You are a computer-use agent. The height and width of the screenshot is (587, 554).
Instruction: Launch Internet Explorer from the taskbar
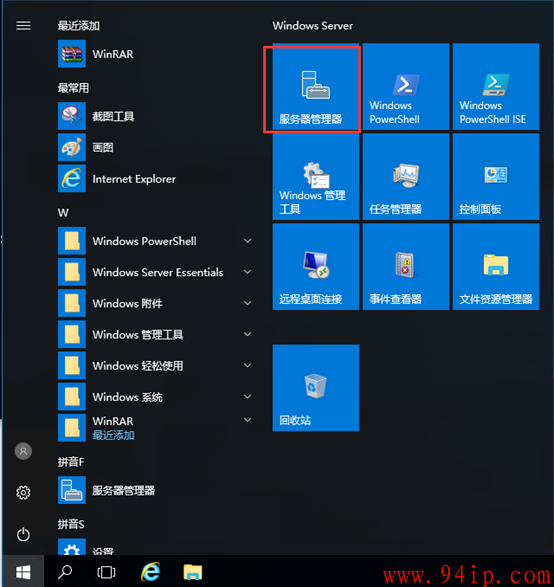pos(150,572)
